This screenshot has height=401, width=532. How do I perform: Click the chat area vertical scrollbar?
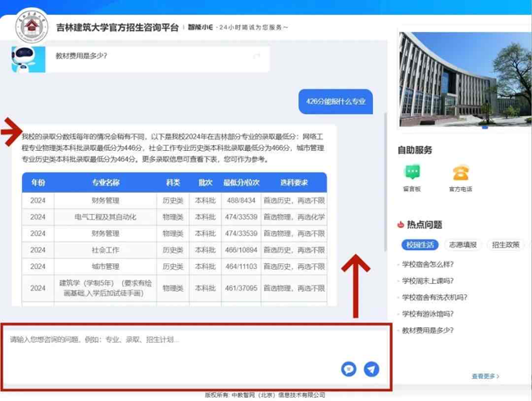pyautogui.click(x=385, y=182)
